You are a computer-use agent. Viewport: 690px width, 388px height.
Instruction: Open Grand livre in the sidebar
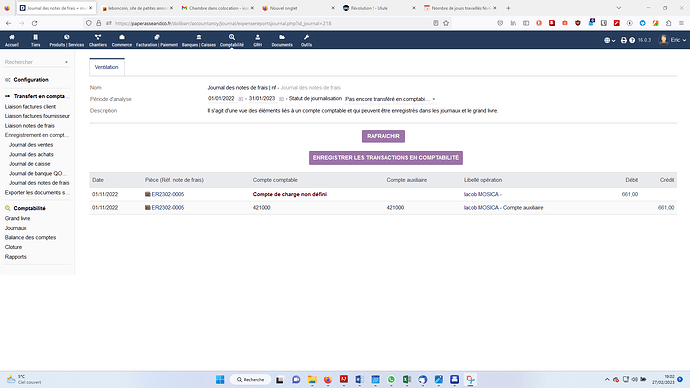[18, 218]
